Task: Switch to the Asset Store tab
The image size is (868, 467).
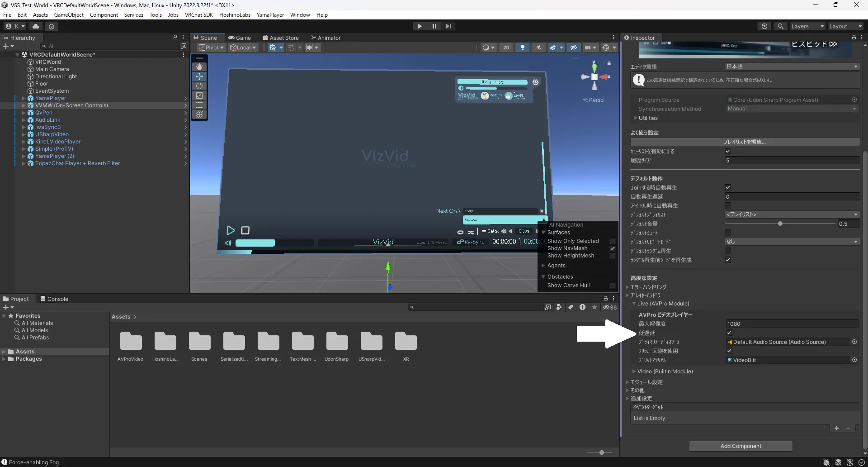Action: [x=281, y=38]
